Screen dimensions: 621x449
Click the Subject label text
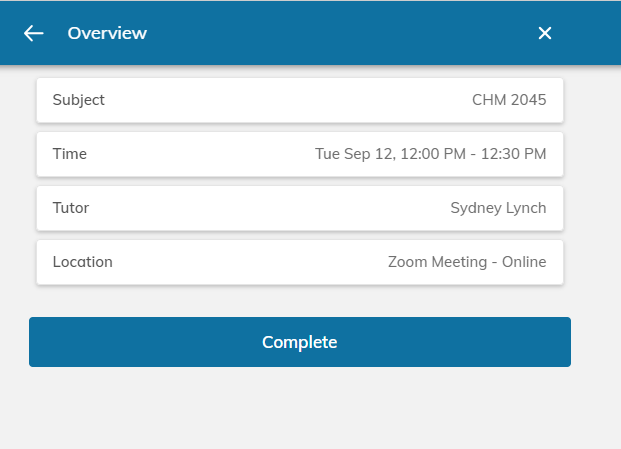click(78, 100)
